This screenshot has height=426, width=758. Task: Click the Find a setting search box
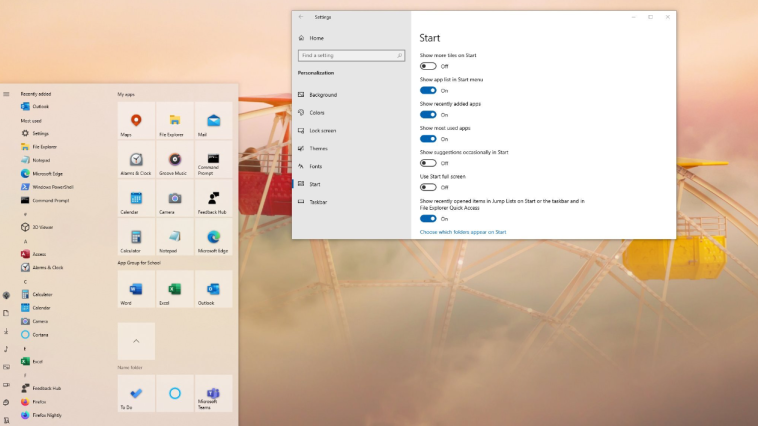(352, 55)
